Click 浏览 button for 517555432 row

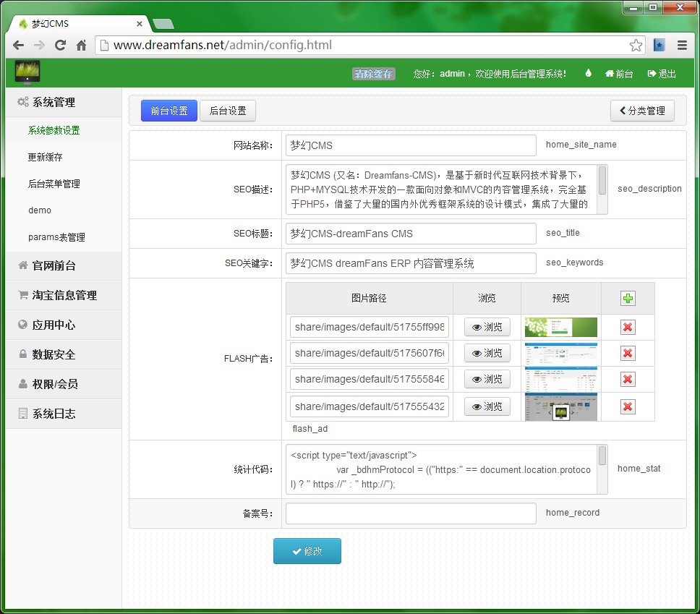click(487, 407)
